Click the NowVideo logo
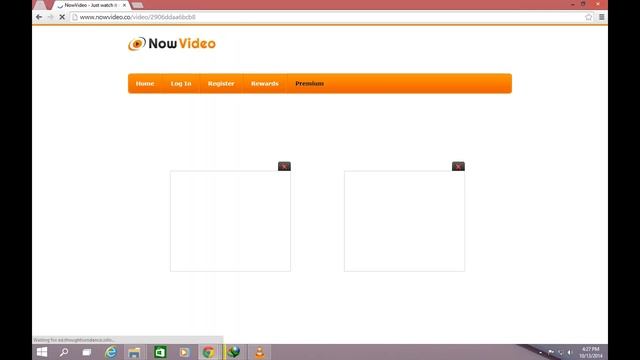640x360 pixels. pyautogui.click(x=172, y=44)
